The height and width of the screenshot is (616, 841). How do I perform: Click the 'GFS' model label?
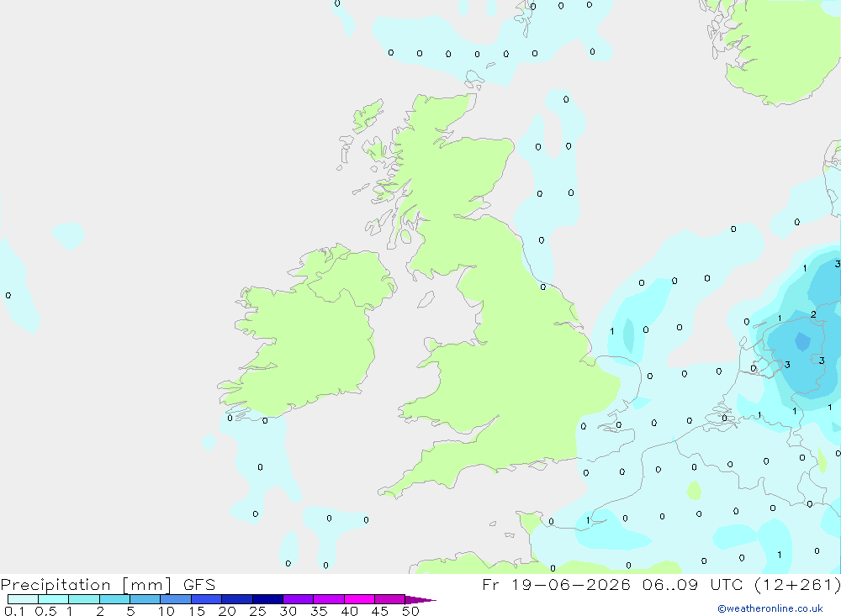coord(199,584)
